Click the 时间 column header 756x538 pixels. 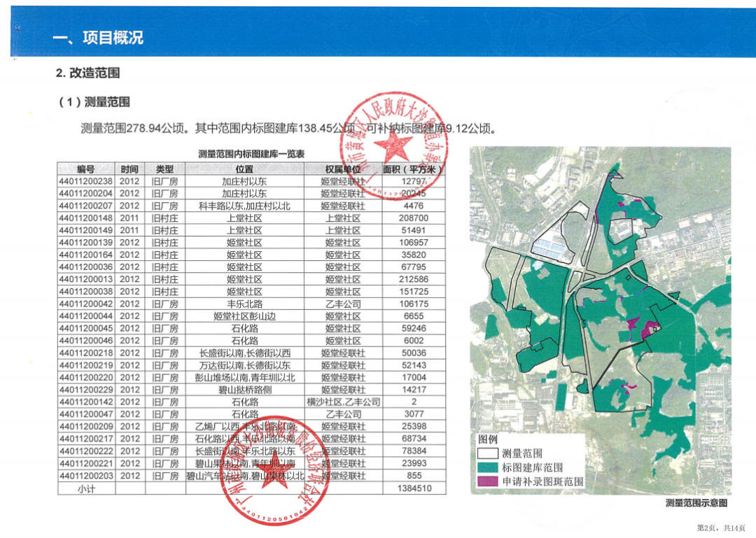[x=129, y=168]
